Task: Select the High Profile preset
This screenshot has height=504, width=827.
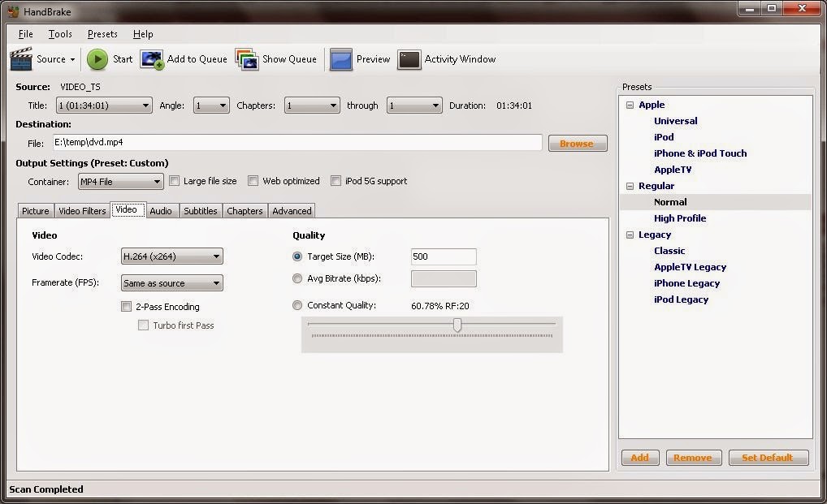Action: [680, 218]
